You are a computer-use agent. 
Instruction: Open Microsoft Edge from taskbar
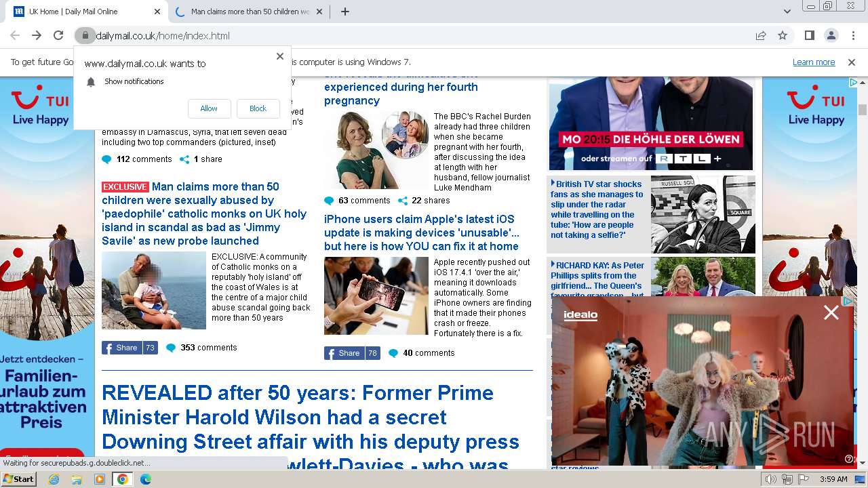click(146, 479)
